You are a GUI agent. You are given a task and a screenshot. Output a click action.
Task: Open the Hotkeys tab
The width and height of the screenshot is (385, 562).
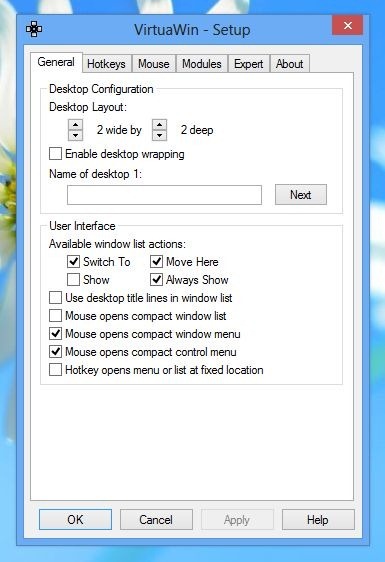106,64
